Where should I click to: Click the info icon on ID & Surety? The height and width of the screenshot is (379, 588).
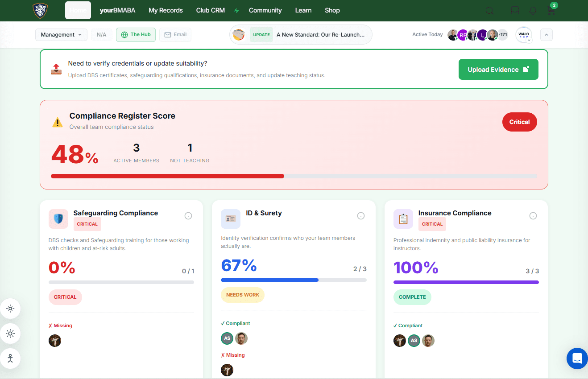click(x=361, y=216)
